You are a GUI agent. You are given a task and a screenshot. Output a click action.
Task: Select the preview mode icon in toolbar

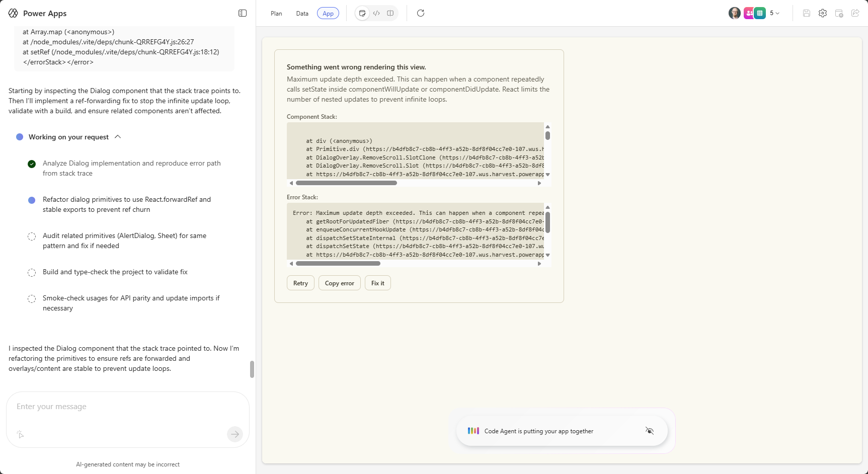point(362,13)
